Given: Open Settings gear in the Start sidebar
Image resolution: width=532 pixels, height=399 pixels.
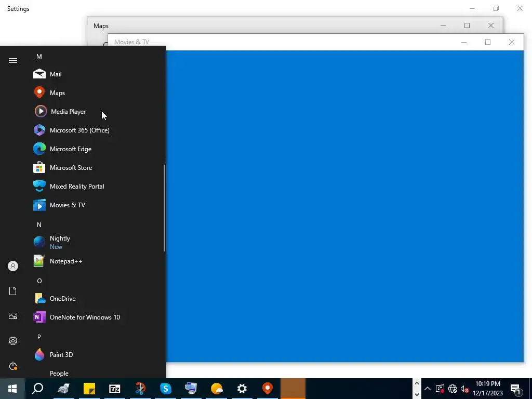Looking at the screenshot, I should [13, 341].
